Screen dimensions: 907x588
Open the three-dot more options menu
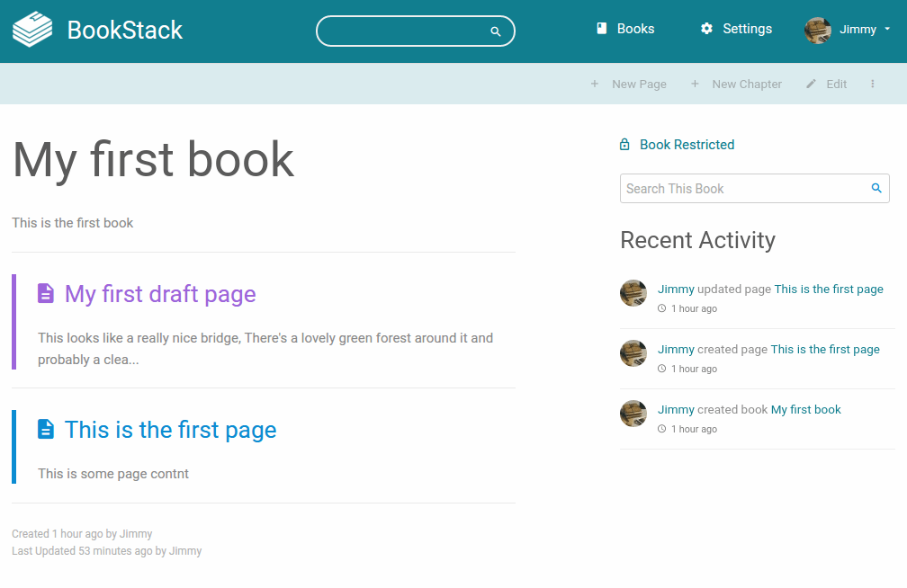[872, 84]
